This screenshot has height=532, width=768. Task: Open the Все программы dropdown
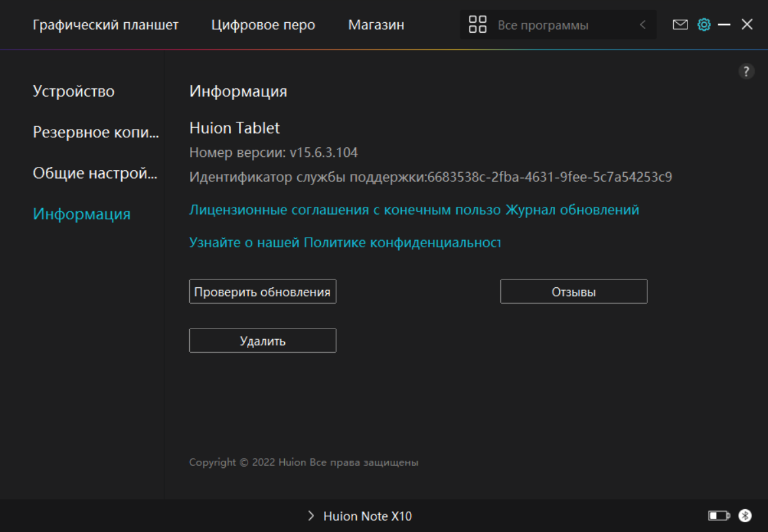(x=558, y=24)
